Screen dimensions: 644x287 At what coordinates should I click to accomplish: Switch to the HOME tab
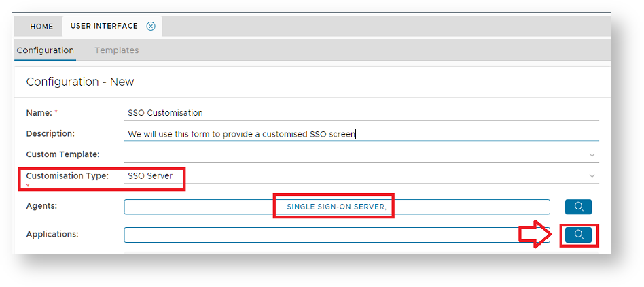coord(41,27)
